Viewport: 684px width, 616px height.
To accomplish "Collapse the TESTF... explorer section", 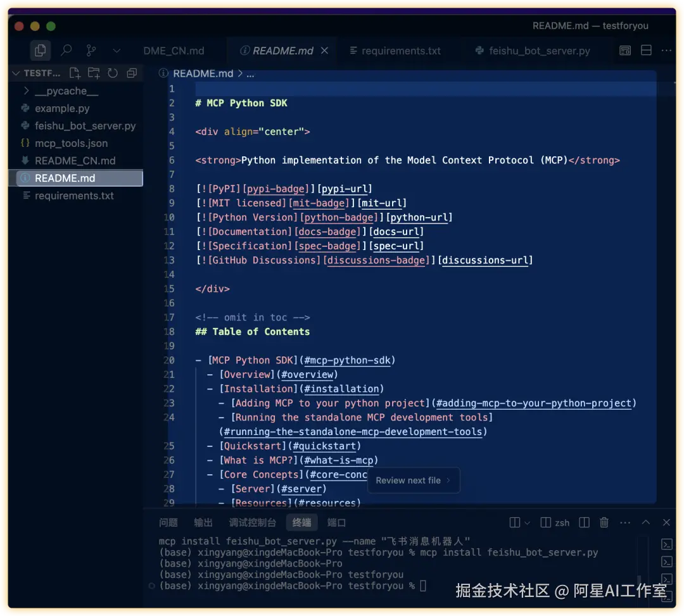I will pyautogui.click(x=16, y=73).
